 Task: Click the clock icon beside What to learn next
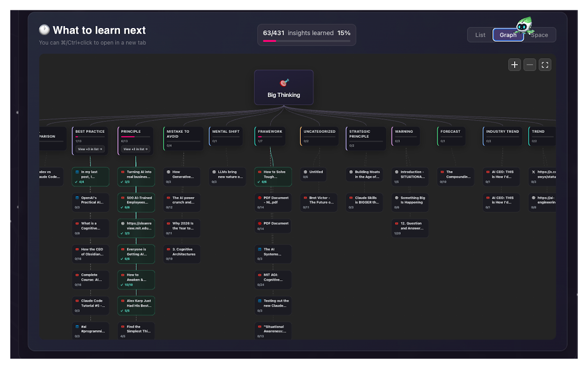45,30
